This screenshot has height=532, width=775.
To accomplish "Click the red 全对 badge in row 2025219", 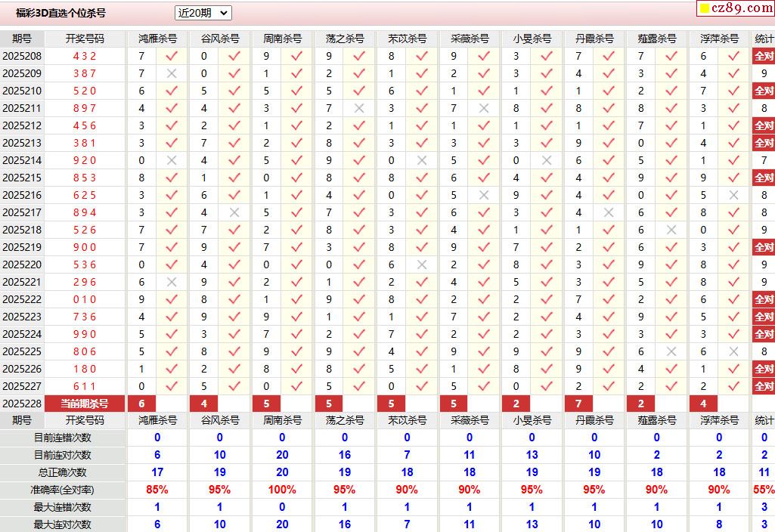I will (764, 247).
